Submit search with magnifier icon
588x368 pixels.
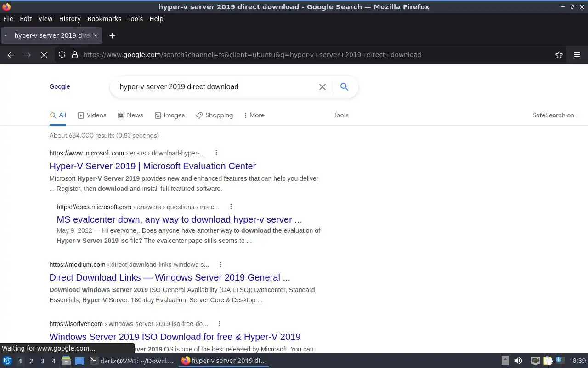[x=344, y=86]
